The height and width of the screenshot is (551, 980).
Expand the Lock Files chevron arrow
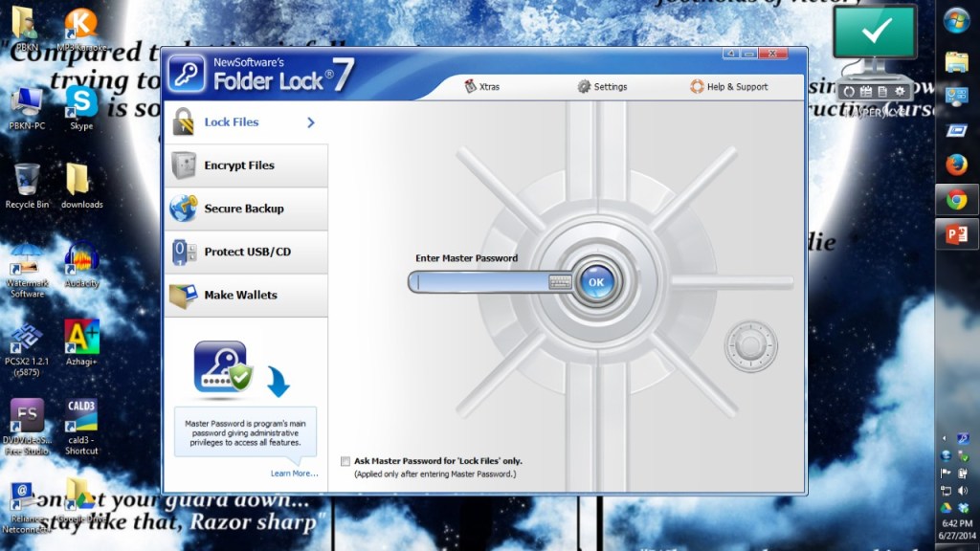click(x=311, y=122)
